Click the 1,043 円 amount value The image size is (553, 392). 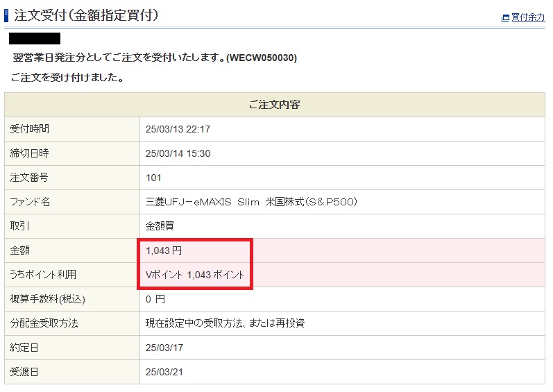pos(164,250)
